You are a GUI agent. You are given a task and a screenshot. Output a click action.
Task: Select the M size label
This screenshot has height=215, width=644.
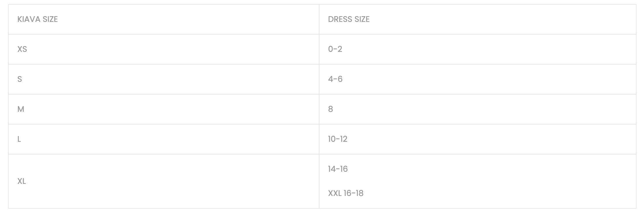pyautogui.click(x=21, y=109)
